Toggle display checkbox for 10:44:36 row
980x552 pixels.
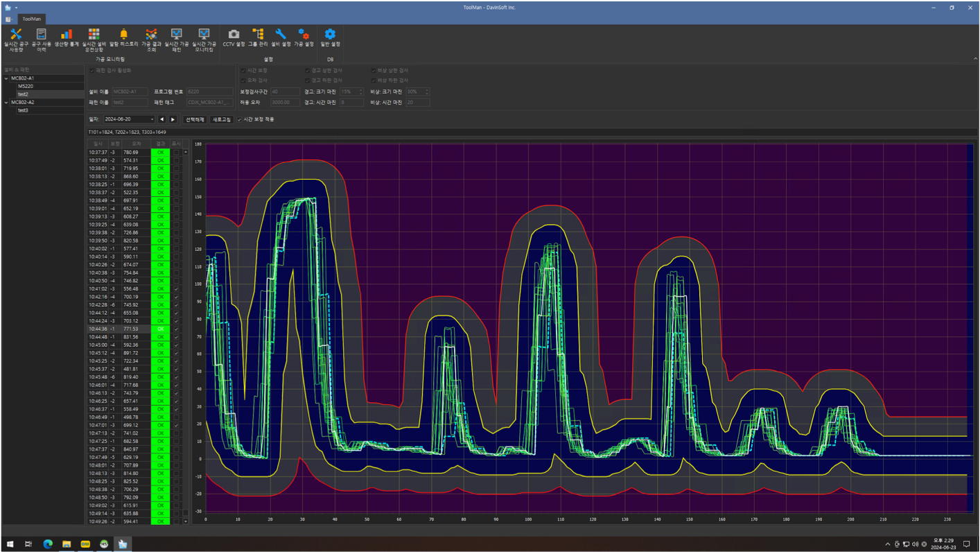(176, 329)
